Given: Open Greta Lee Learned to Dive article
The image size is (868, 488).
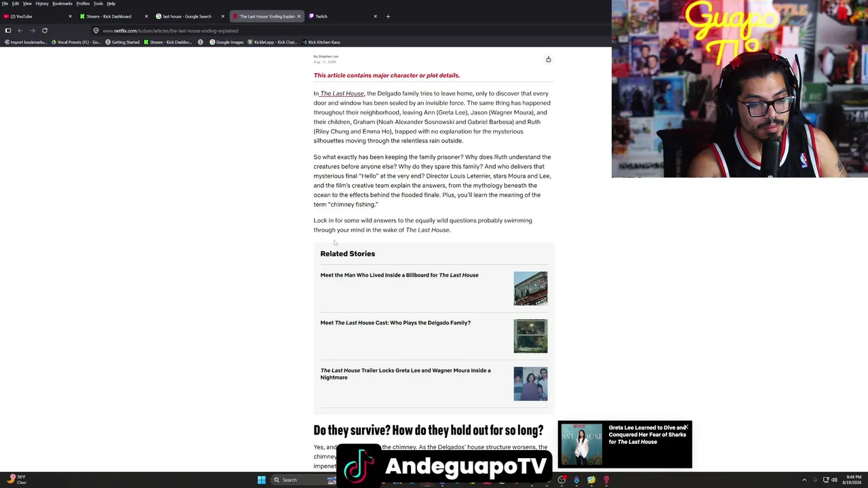Looking at the screenshot, I should [x=647, y=434].
